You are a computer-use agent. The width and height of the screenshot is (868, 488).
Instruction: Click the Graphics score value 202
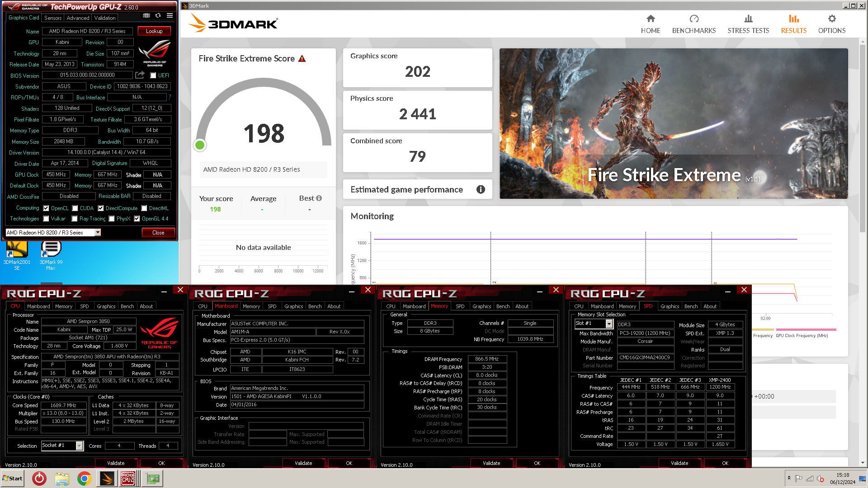pyautogui.click(x=418, y=72)
